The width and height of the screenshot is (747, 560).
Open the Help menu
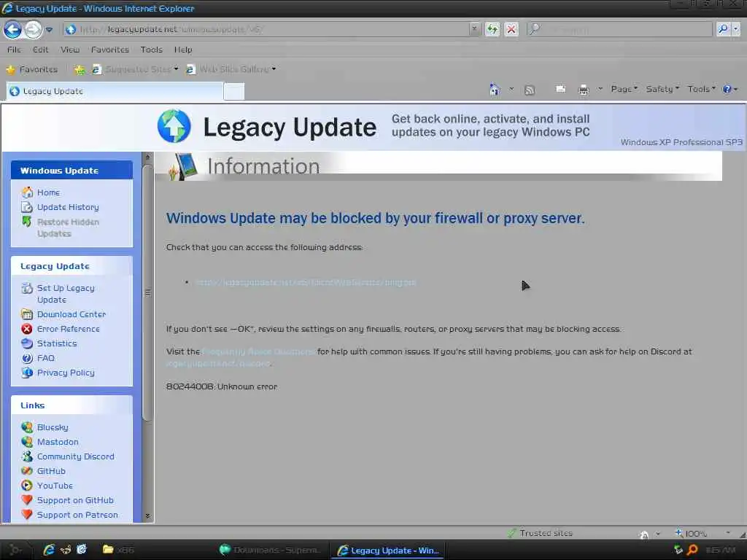click(x=183, y=50)
